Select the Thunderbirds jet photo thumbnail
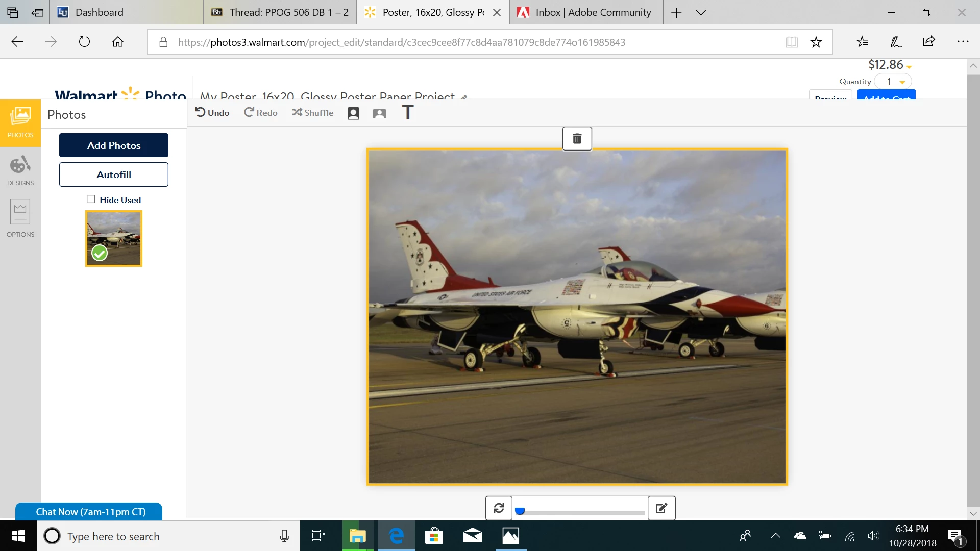This screenshot has width=980, height=551. click(114, 238)
